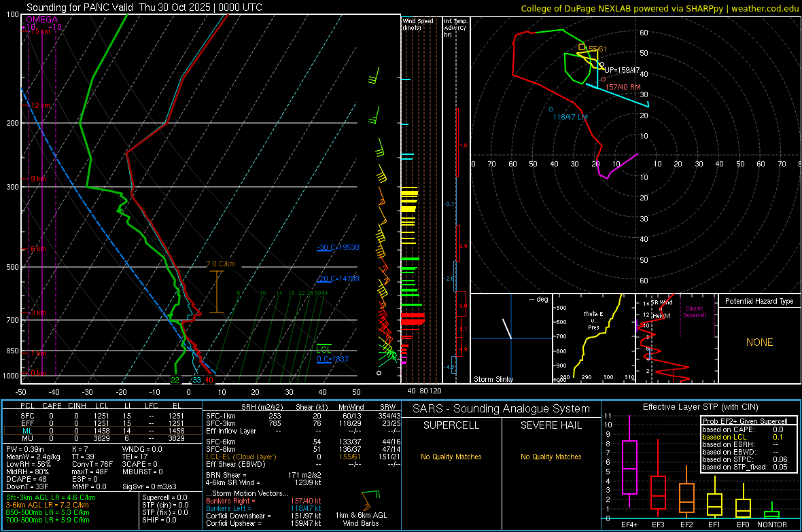Click the Classic Supercell label
The height and width of the screenshot is (532, 802).
pyautogui.click(x=694, y=312)
